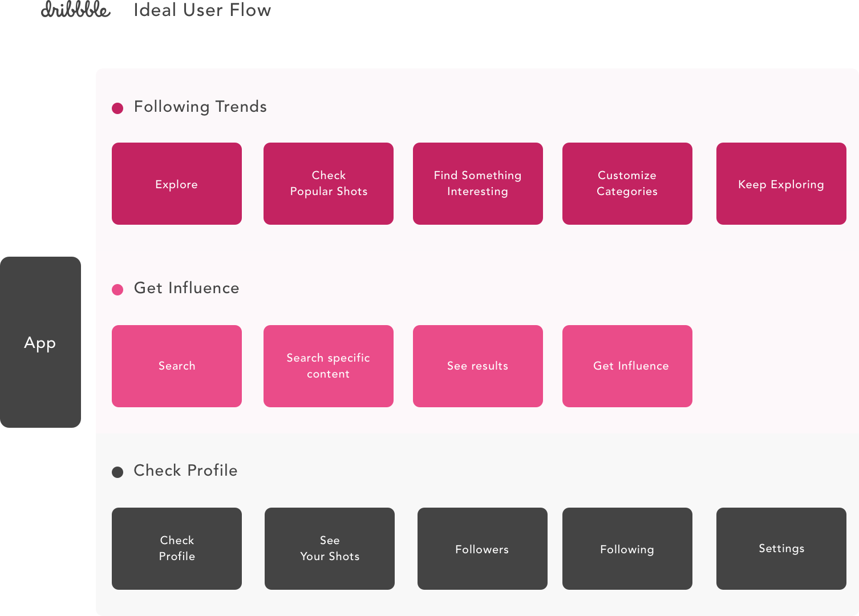Open the Check Profile card

(177, 549)
